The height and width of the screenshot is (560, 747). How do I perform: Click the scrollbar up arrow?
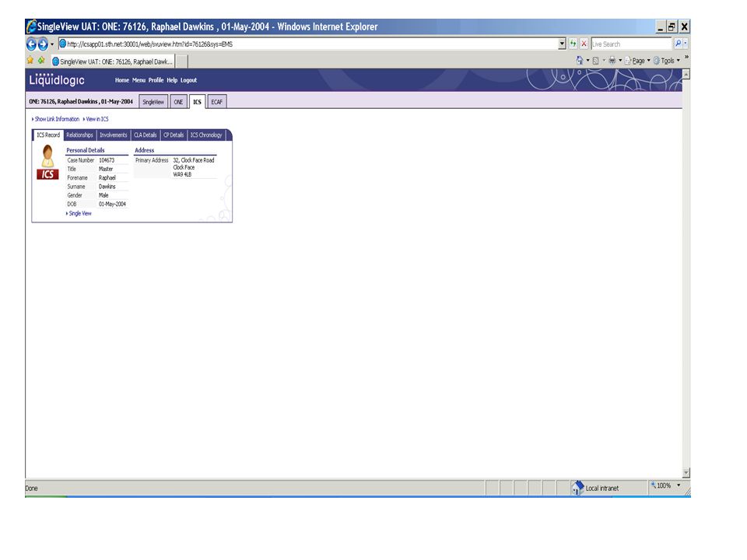[686, 75]
